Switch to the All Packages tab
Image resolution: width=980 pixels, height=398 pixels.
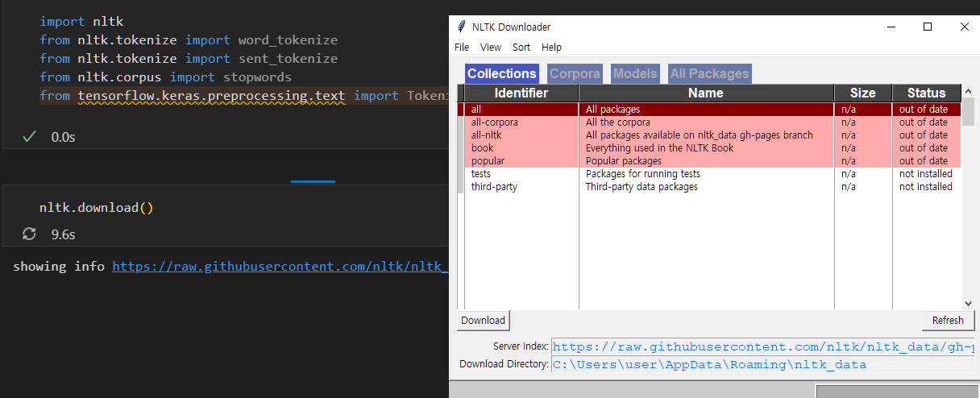click(709, 74)
